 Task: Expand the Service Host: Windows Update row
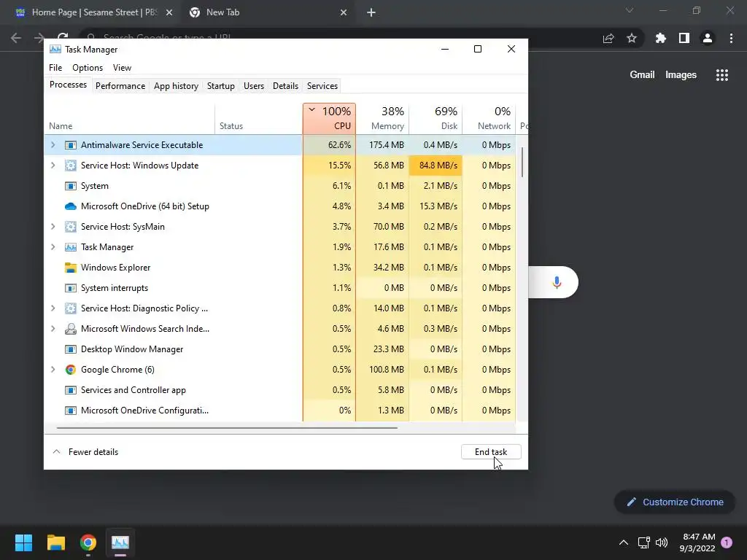[53, 166]
